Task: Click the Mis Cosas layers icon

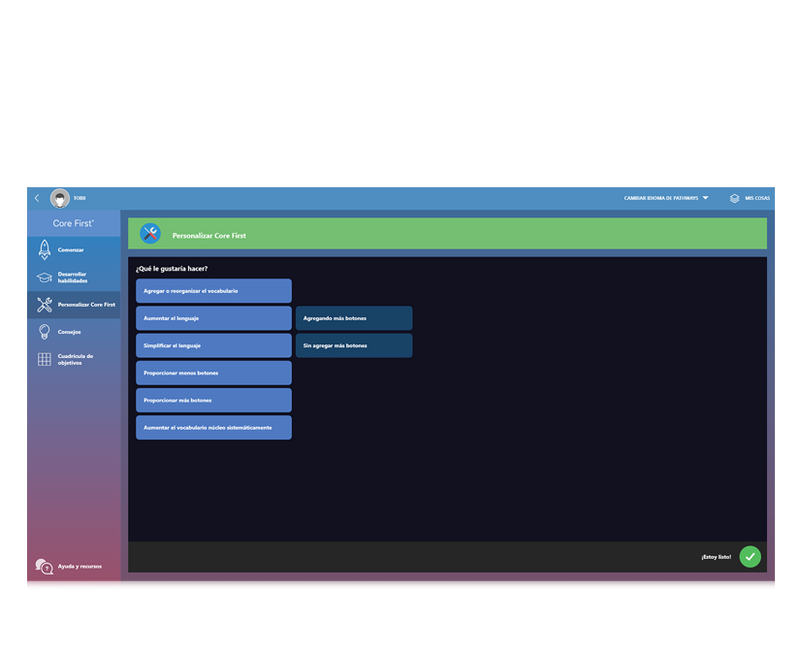Action: point(734,198)
